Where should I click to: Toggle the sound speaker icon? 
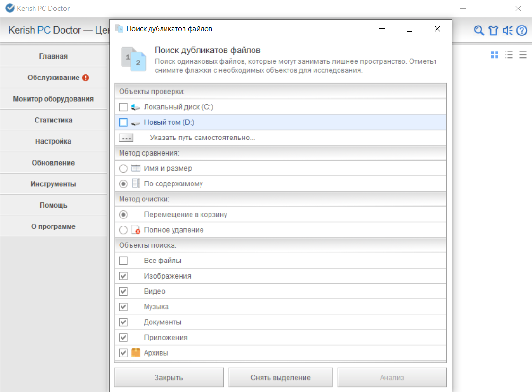(507, 31)
